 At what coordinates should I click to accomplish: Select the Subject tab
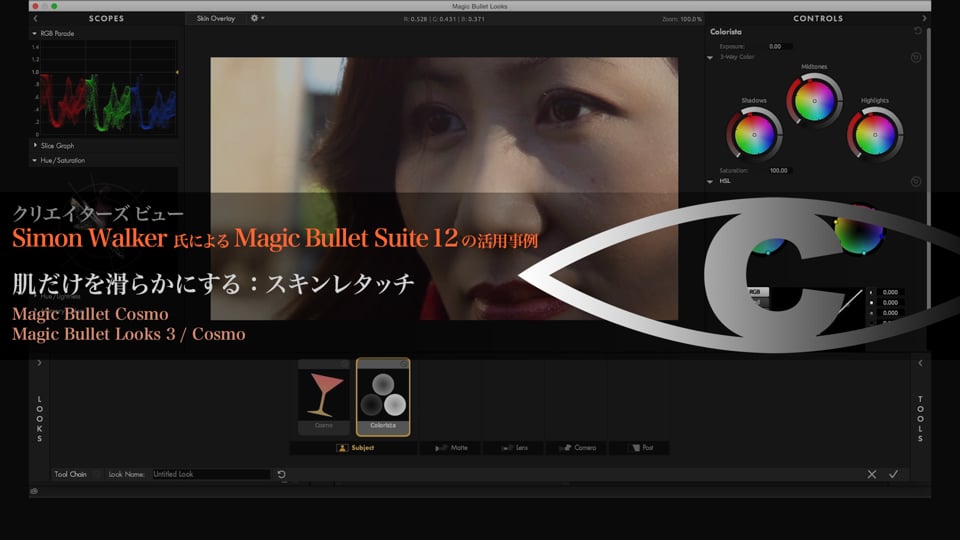click(x=354, y=448)
